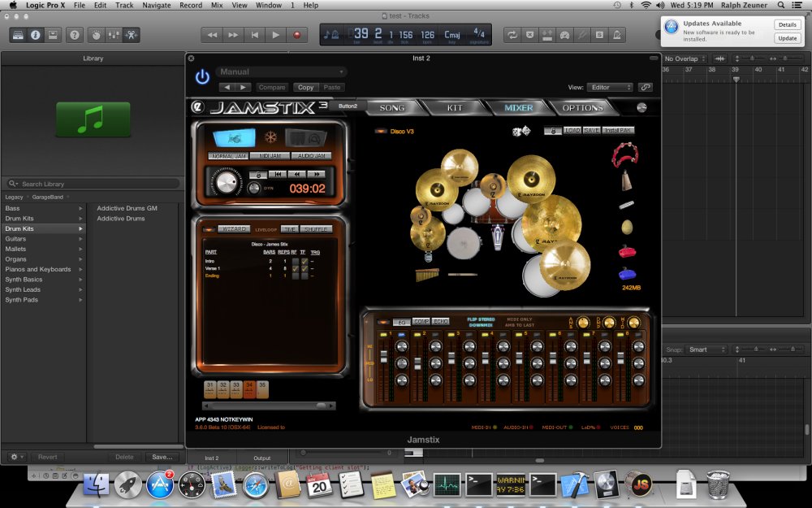Click the blue drummer mode icon
812x508 pixels.
pos(234,137)
